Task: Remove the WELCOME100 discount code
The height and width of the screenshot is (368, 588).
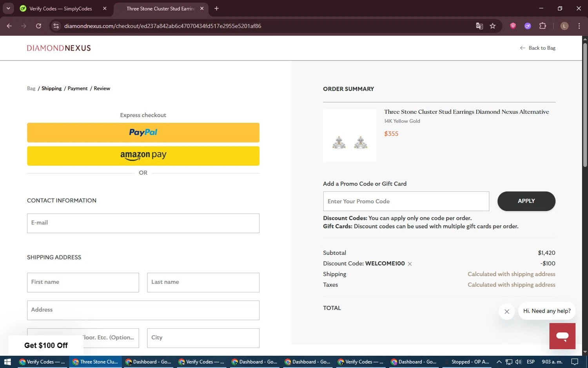Action: (x=410, y=264)
